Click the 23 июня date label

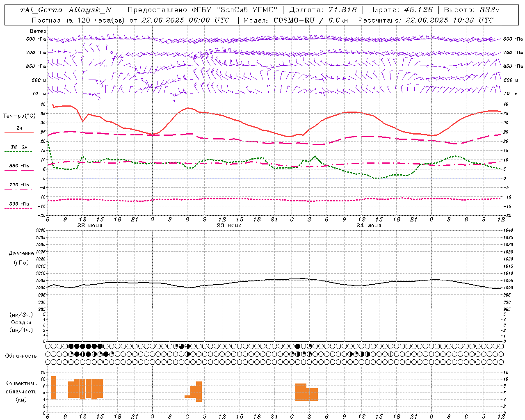(x=229, y=226)
